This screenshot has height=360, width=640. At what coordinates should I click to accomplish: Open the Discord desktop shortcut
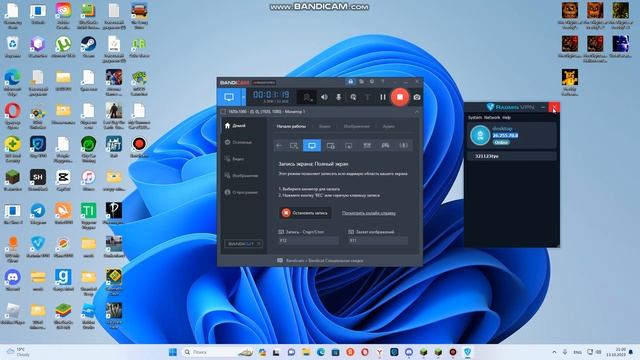13,280
